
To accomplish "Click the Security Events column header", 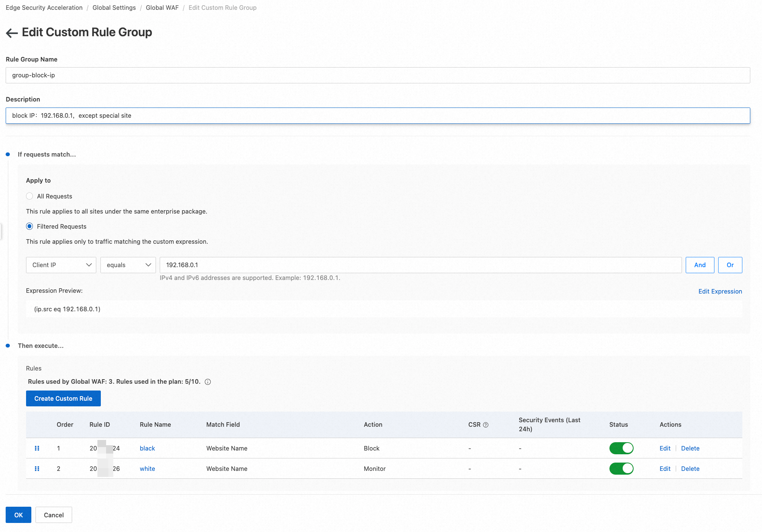I will click(x=549, y=424).
